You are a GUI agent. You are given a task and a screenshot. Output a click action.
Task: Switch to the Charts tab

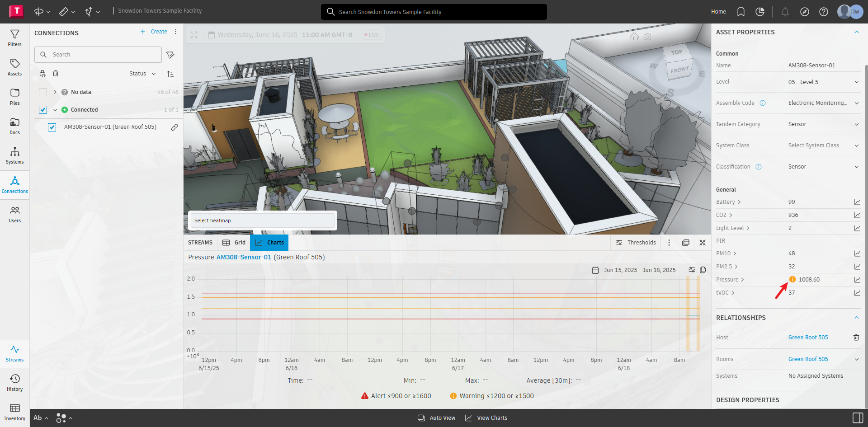coord(269,243)
